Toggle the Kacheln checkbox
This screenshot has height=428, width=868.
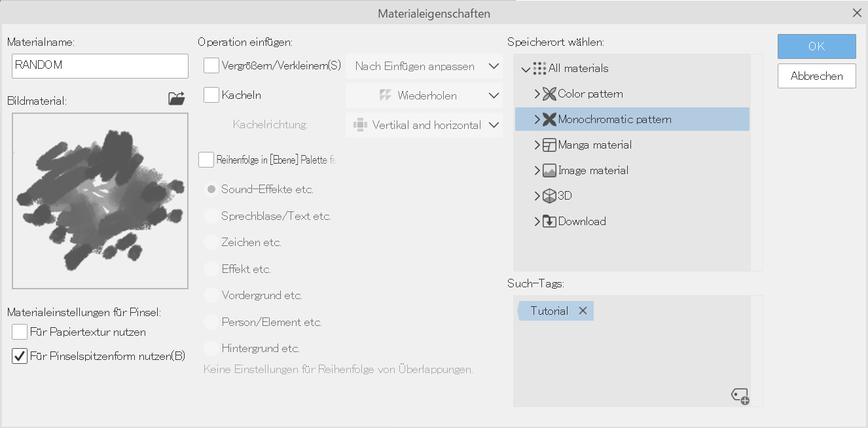point(211,95)
